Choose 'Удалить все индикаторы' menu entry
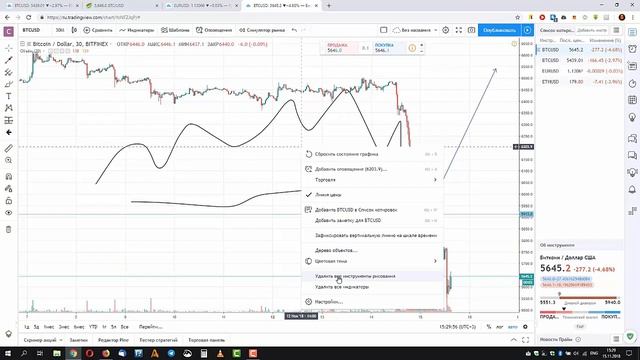 [x=372, y=287]
